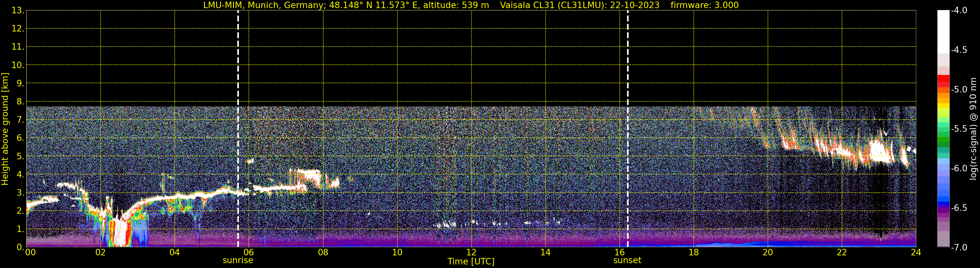Click the height axis tick label "3"
This screenshot has height=268, width=980.
click(x=20, y=192)
